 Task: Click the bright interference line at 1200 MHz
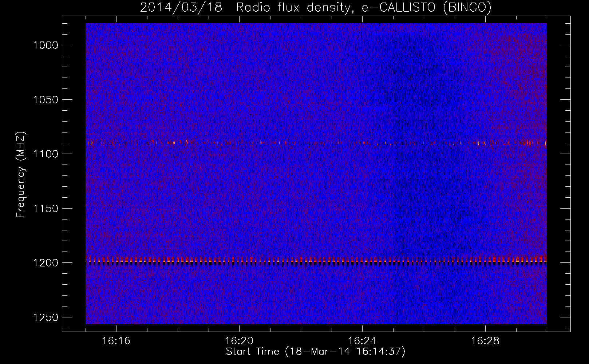316,261
